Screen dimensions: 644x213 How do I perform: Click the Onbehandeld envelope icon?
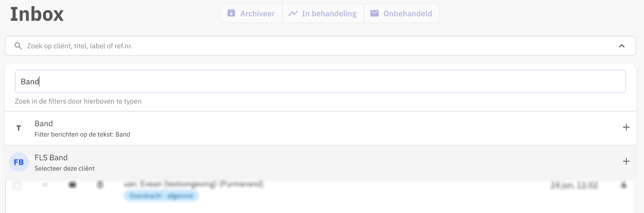(x=374, y=13)
